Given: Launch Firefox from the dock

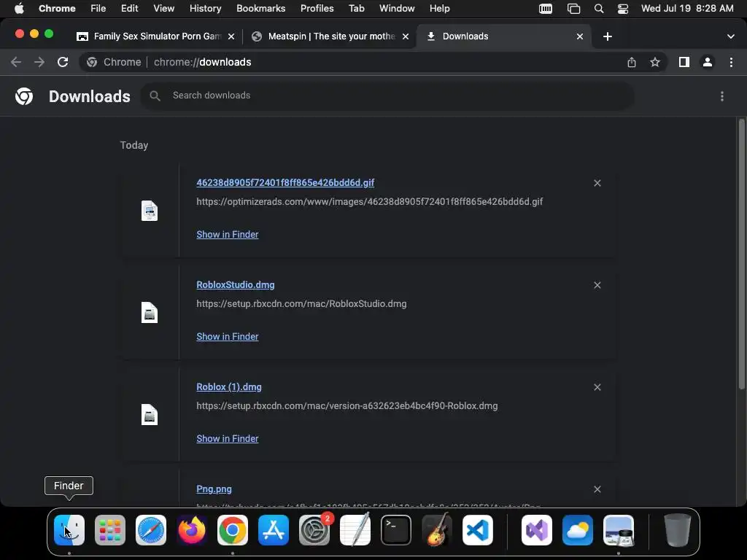Looking at the screenshot, I should [192, 530].
